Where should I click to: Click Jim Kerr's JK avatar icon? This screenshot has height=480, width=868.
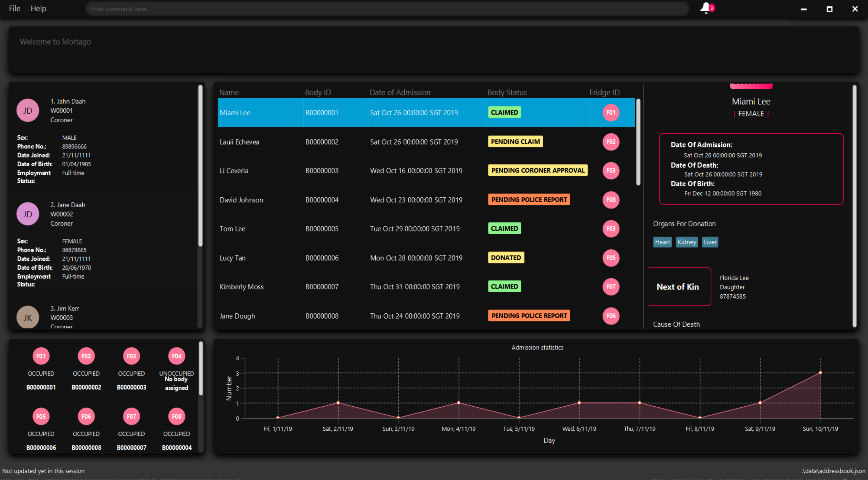pyautogui.click(x=28, y=317)
